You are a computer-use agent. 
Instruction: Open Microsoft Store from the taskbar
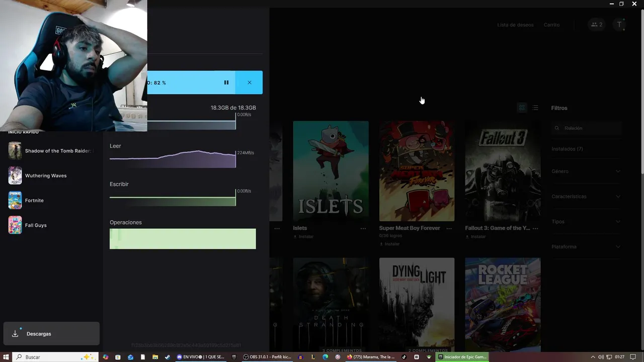point(118,357)
